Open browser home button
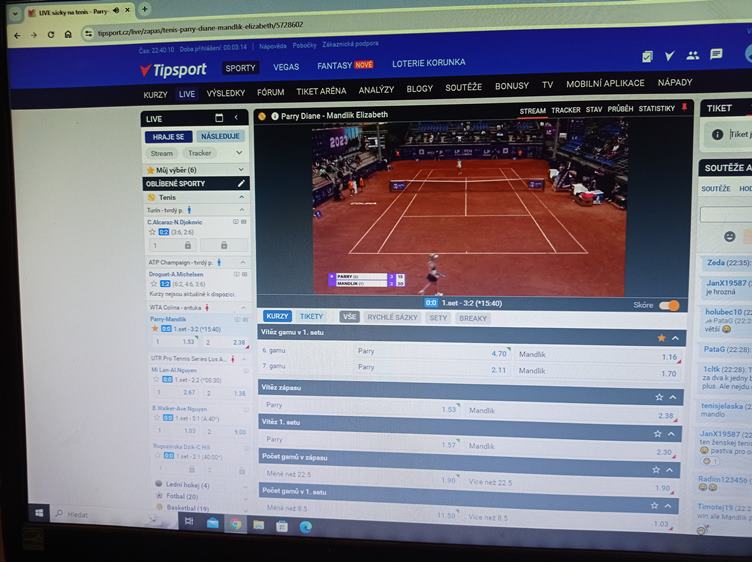The height and width of the screenshot is (562, 752). point(68,34)
